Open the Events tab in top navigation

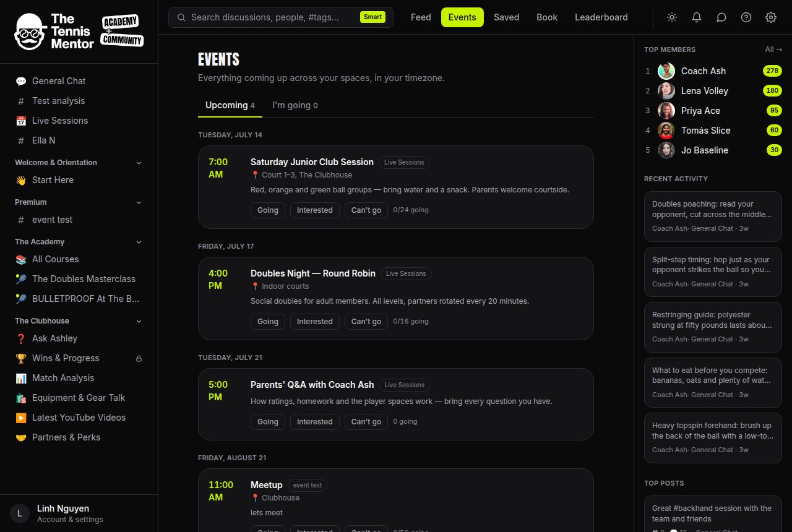point(462,17)
